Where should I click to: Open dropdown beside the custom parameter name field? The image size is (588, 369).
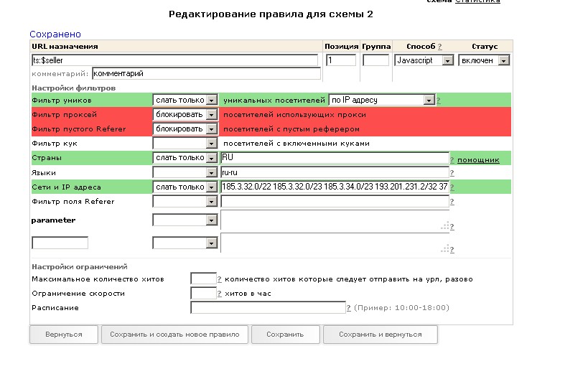coord(185,243)
